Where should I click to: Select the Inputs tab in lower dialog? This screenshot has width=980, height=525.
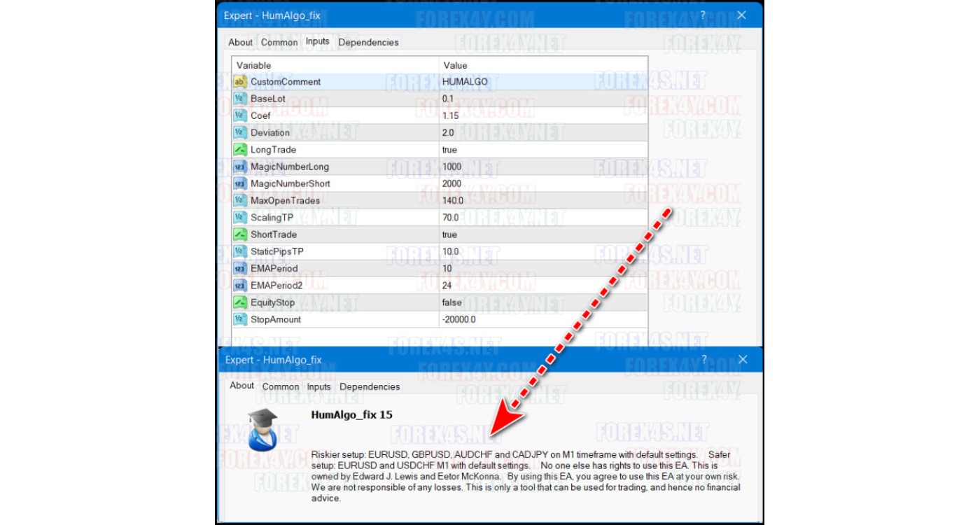[318, 386]
